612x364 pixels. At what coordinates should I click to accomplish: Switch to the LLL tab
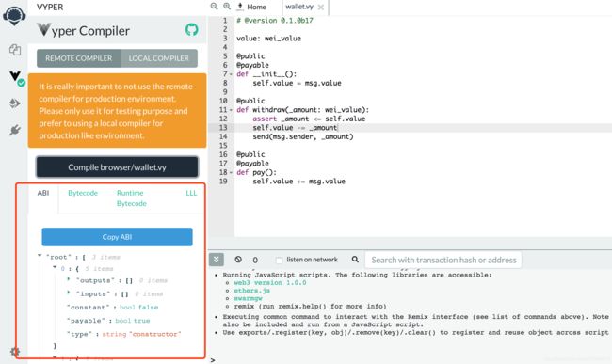coord(191,193)
